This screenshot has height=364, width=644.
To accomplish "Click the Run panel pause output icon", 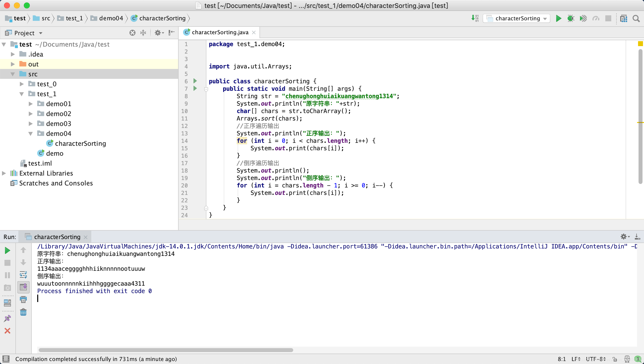I will 7,275.
